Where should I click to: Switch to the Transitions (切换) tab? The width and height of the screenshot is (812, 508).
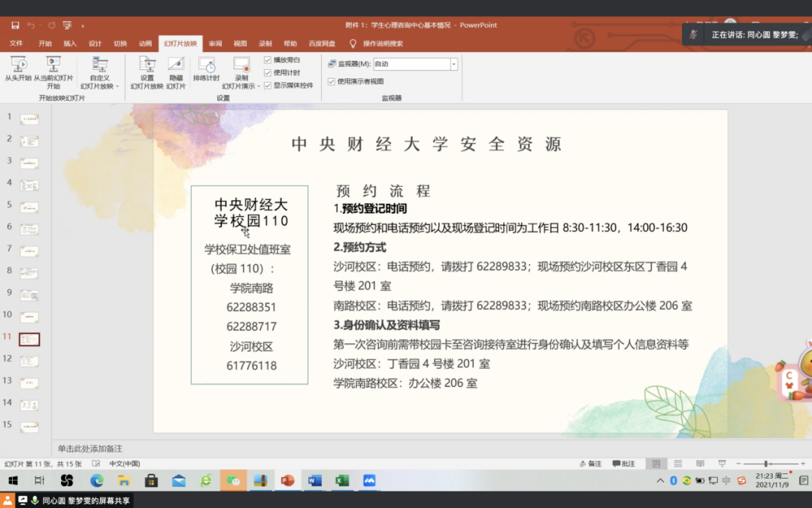tap(120, 44)
